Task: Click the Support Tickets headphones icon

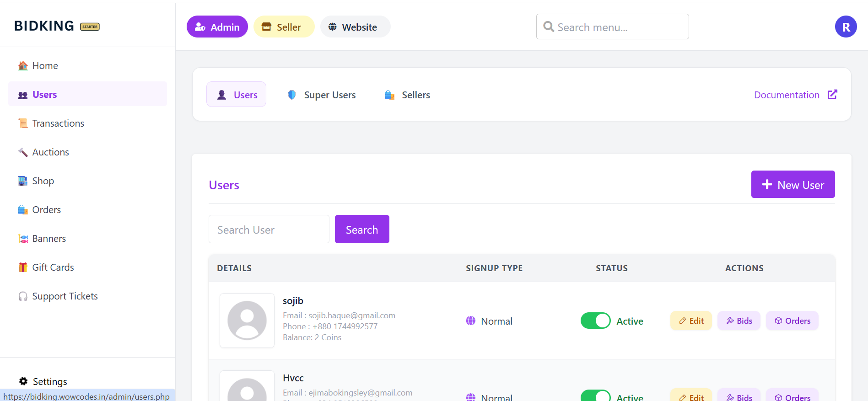Action: coord(23,296)
